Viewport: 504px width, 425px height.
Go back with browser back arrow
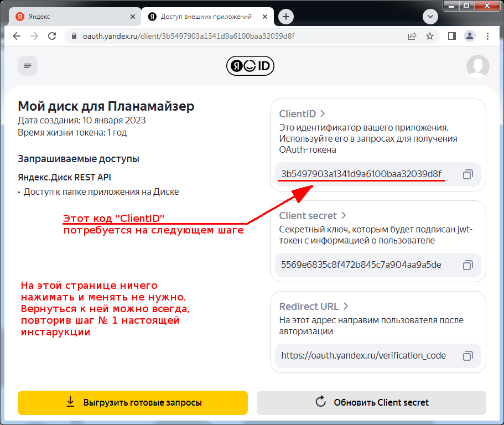coord(17,36)
